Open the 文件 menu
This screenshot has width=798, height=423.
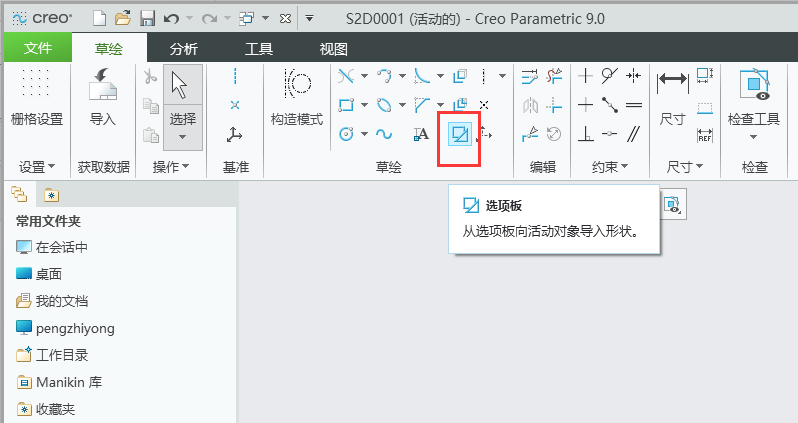tap(38, 48)
